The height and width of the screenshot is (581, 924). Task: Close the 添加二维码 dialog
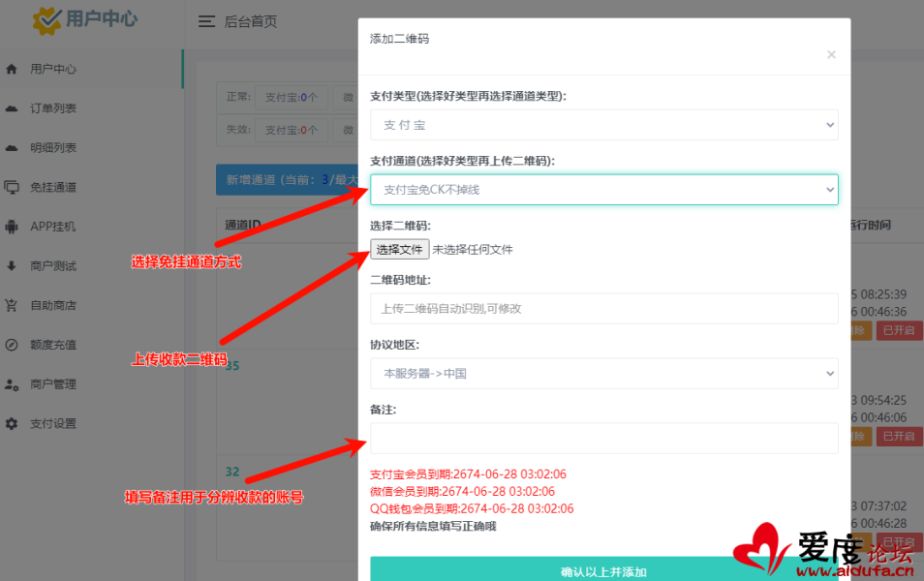click(831, 55)
